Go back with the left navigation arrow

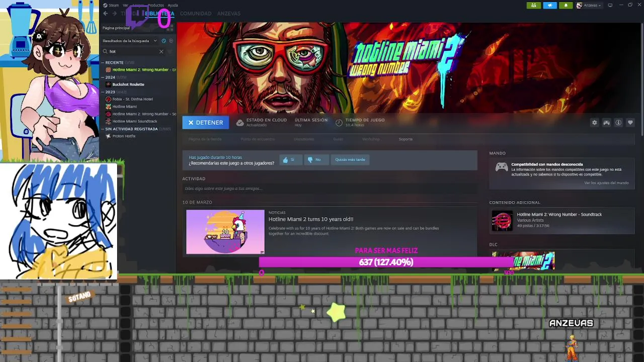coord(105,14)
